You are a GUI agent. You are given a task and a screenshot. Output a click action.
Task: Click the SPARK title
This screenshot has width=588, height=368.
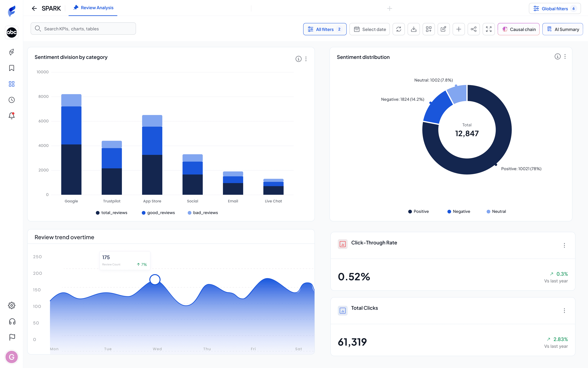click(51, 9)
